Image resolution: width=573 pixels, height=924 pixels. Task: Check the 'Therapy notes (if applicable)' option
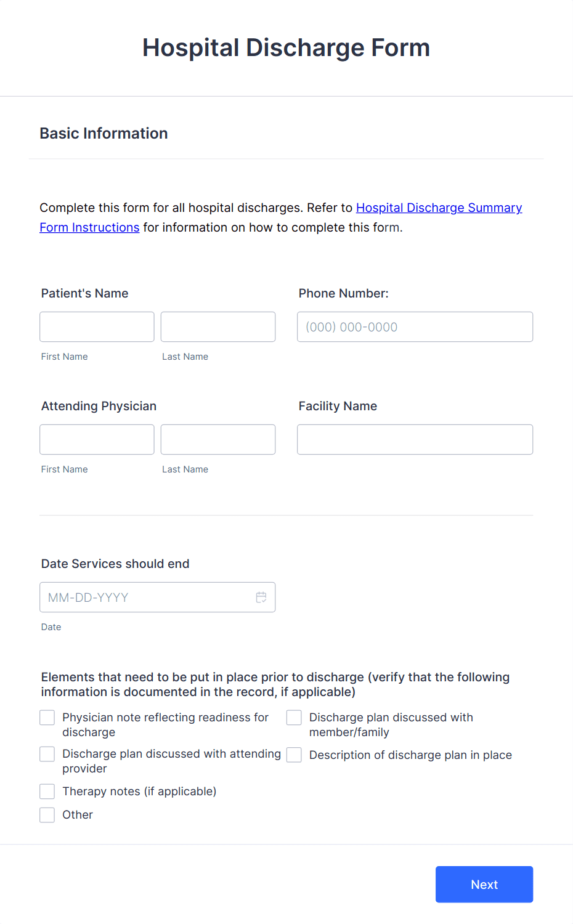pyautogui.click(x=47, y=791)
